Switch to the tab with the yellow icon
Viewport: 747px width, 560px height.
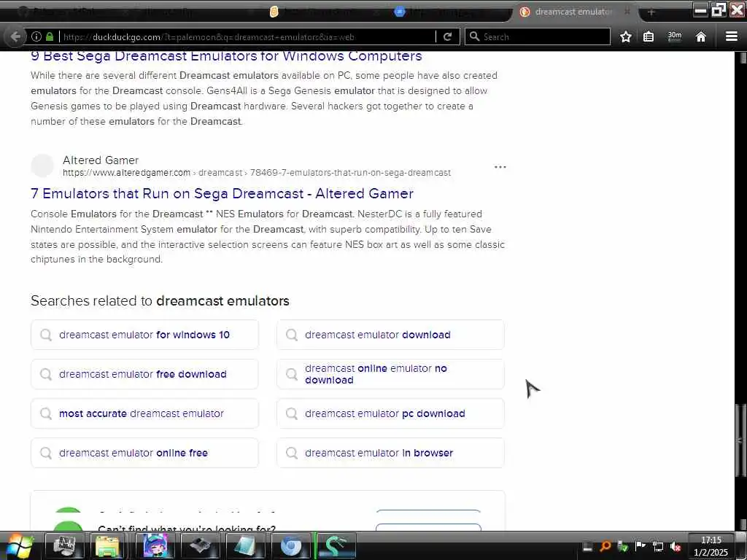(324, 12)
